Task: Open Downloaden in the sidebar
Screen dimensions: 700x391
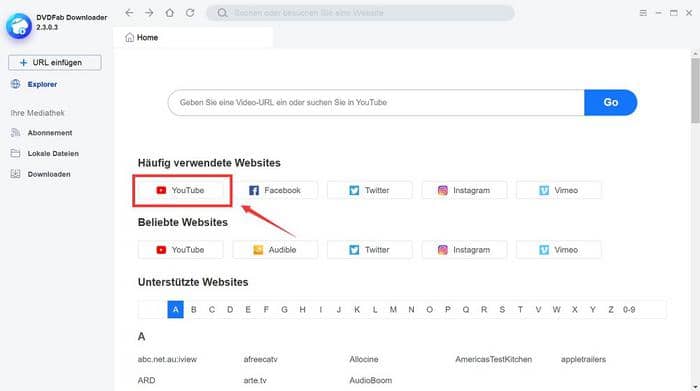Action: tap(41, 174)
